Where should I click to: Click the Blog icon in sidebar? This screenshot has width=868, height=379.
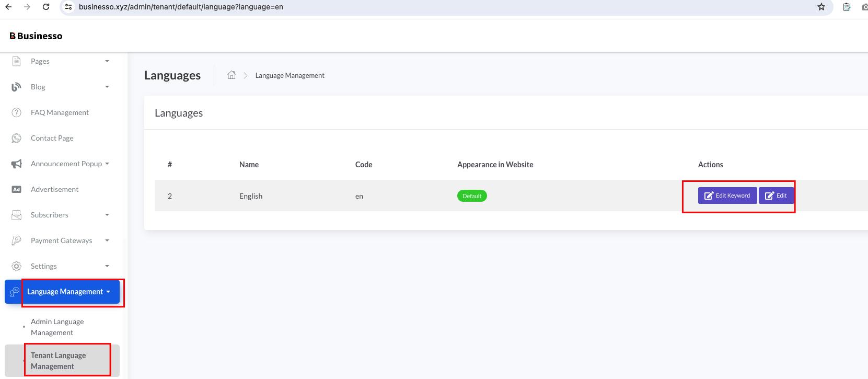pyautogui.click(x=17, y=87)
